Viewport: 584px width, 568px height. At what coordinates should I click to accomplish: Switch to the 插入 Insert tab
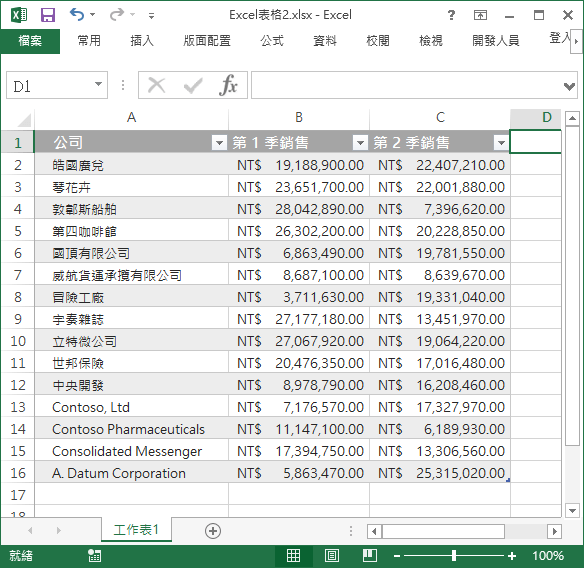pyautogui.click(x=142, y=41)
